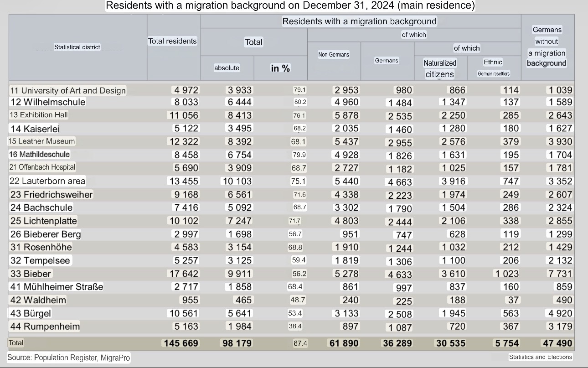Select Kaiserlei's naturalized citizens value '1 280'
The height and width of the screenshot is (368, 588).
click(453, 129)
